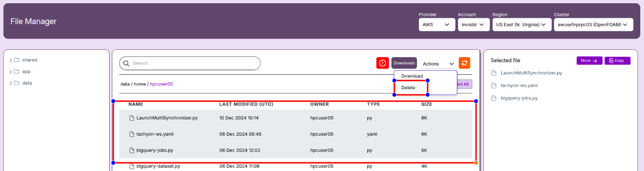Click the search magnifier icon
Viewport: 644px width, 171px height.
(126, 63)
